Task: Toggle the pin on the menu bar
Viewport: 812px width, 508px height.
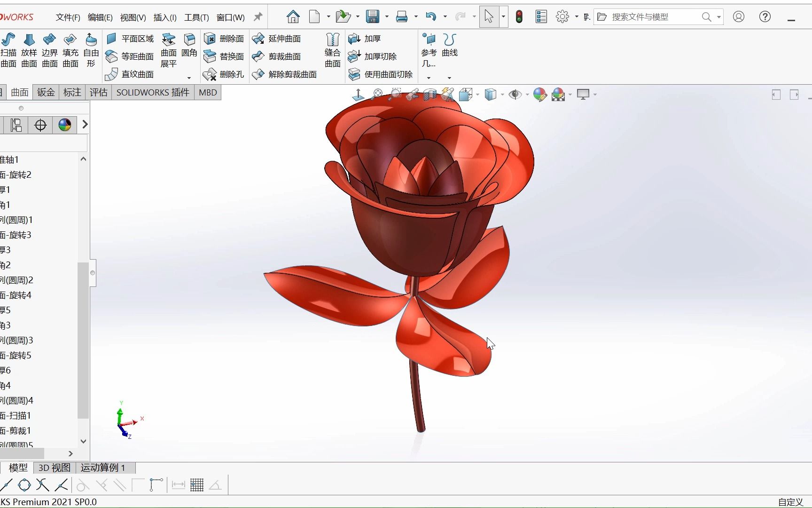Action: [258, 17]
